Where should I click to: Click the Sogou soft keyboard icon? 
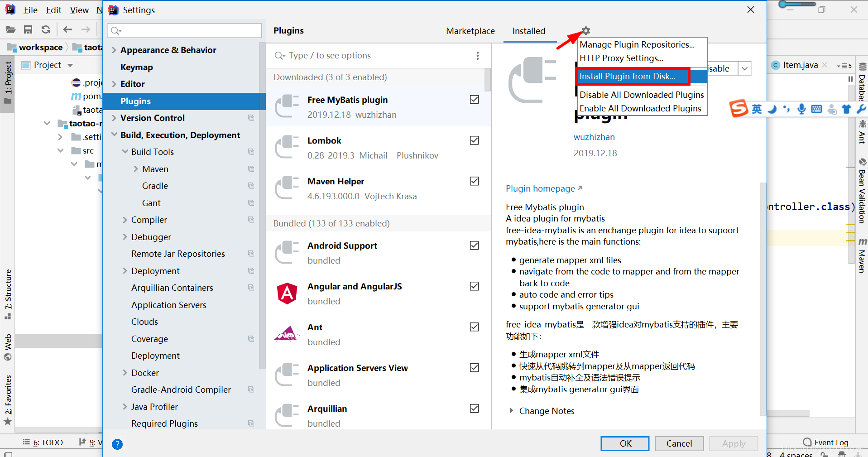pyautogui.click(x=816, y=109)
